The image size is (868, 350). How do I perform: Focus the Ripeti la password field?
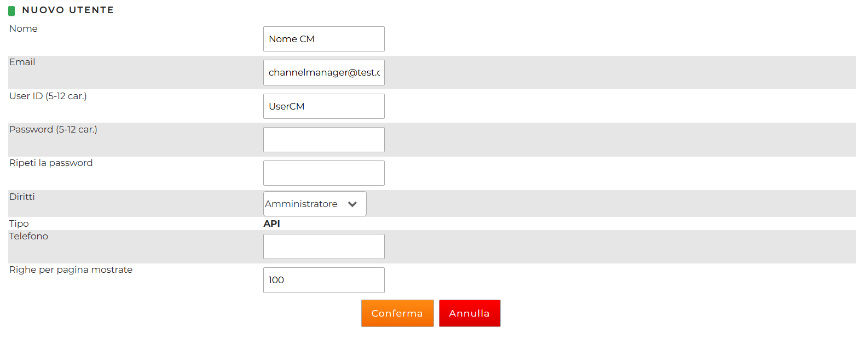pyautogui.click(x=323, y=173)
